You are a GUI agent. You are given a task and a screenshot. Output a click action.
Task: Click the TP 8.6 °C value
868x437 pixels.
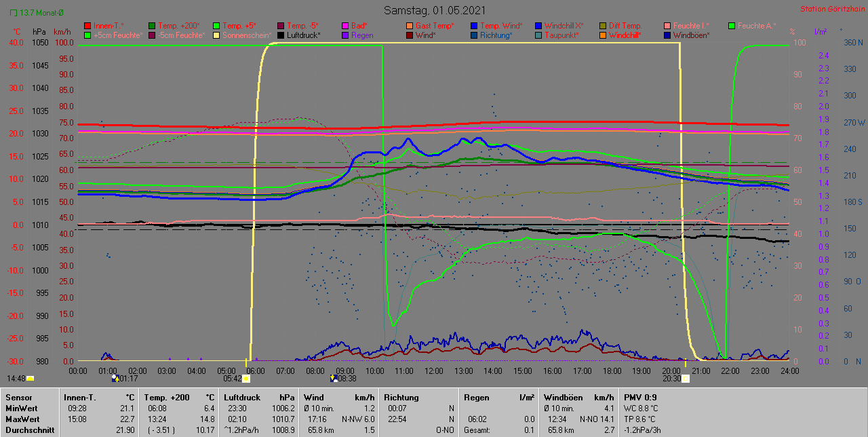point(641,419)
